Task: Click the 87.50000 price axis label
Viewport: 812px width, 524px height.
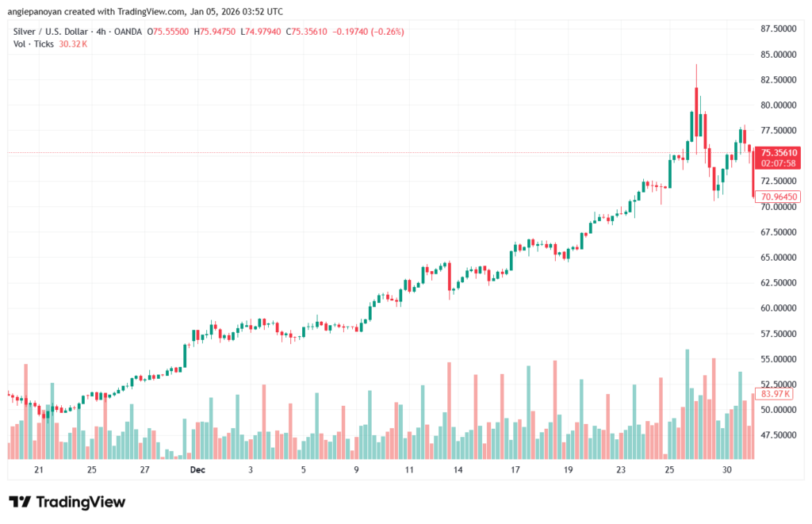Action: pos(777,29)
